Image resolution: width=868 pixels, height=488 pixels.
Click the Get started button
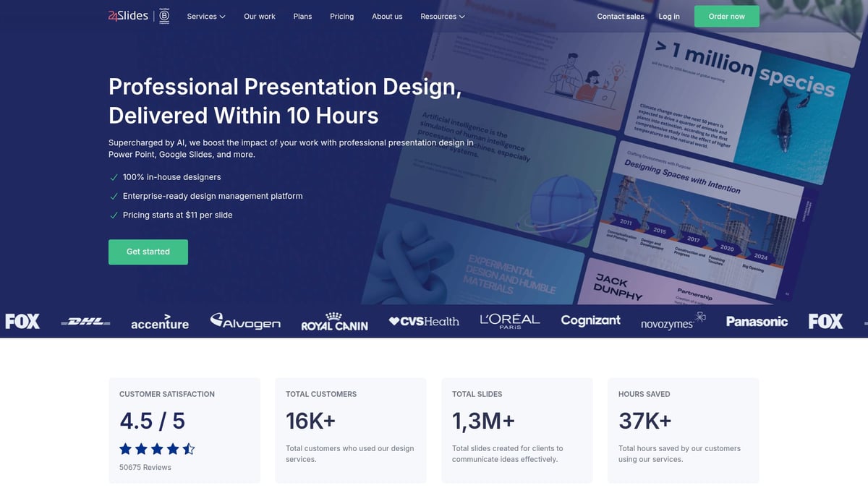click(148, 252)
